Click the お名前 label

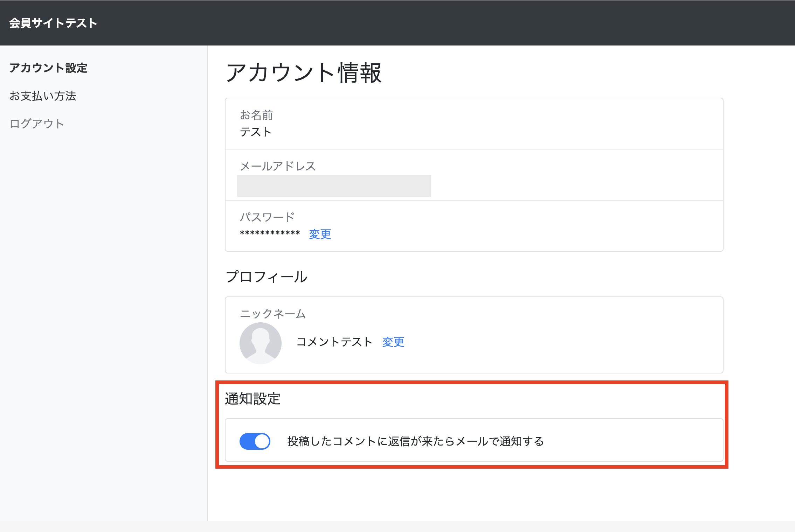pyautogui.click(x=256, y=115)
